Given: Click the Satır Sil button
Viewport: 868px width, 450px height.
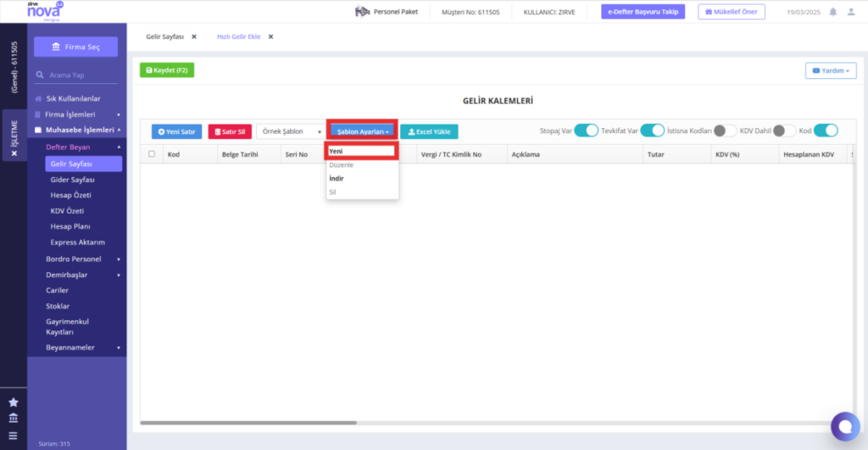Looking at the screenshot, I should tap(230, 131).
